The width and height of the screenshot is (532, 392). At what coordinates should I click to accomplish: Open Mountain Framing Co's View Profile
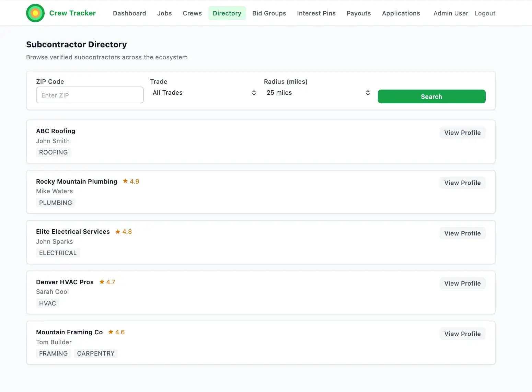click(462, 334)
